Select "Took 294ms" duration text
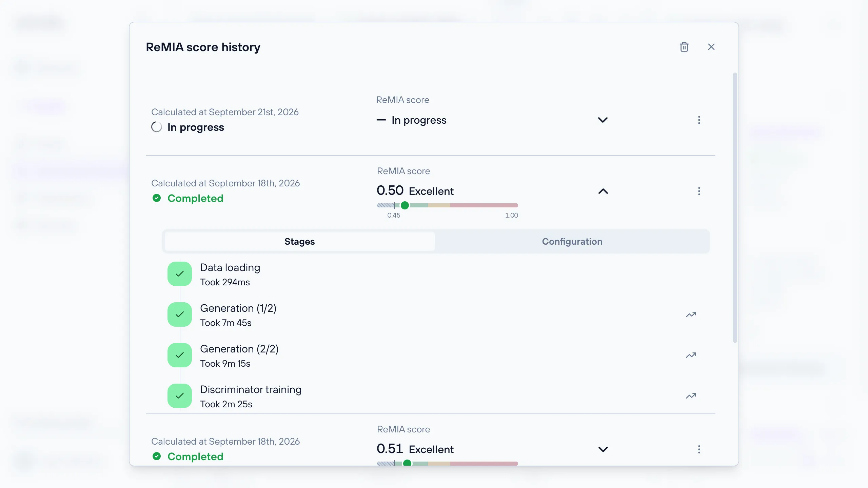The width and height of the screenshot is (868, 488). tap(225, 282)
